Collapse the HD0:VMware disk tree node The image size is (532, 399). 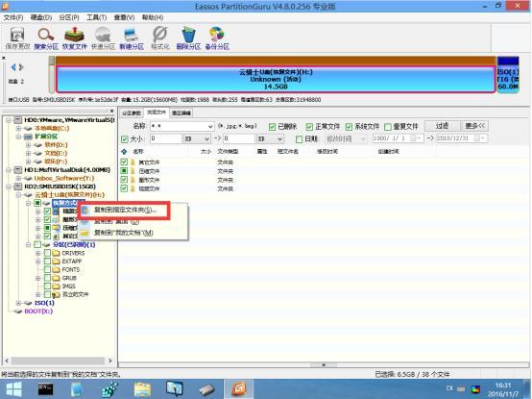9,120
